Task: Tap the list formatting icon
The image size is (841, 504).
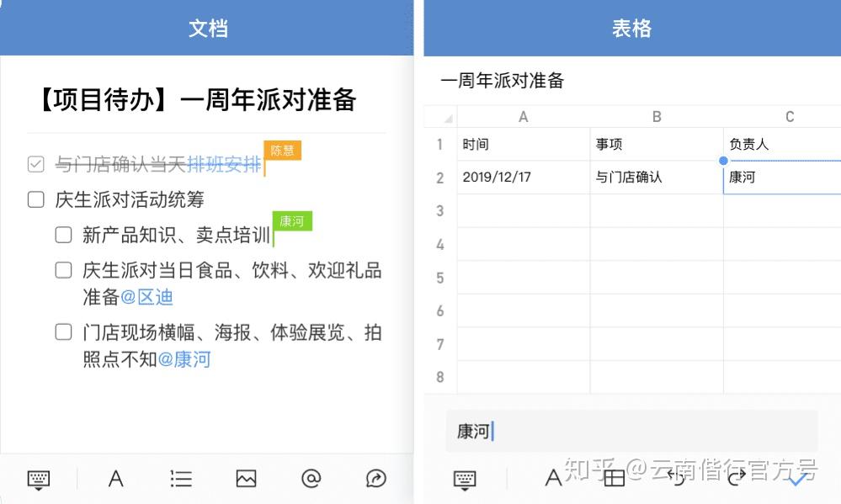Action: point(181,478)
